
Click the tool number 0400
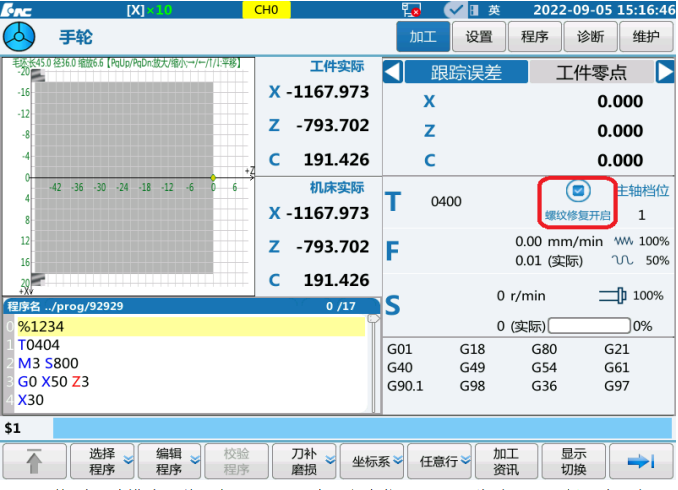coord(446,202)
